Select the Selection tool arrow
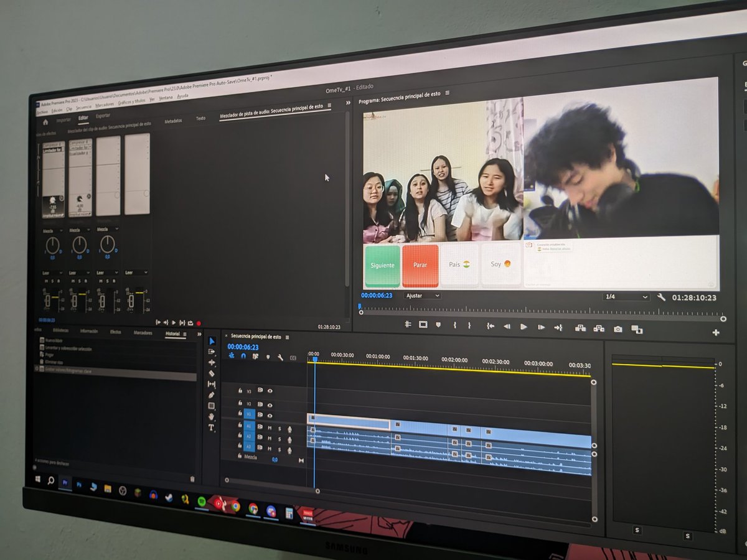The height and width of the screenshot is (560, 747). click(x=212, y=341)
